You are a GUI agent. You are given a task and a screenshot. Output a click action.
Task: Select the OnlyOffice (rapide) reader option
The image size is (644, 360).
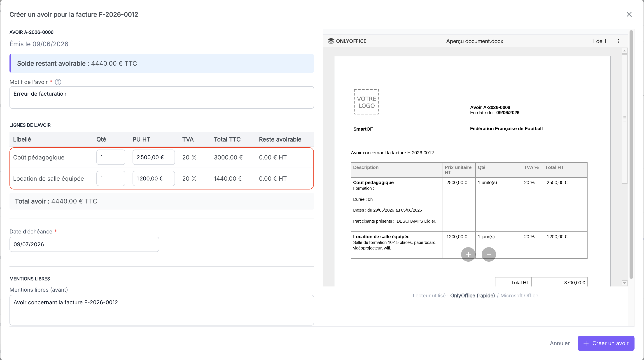[x=472, y=295]
